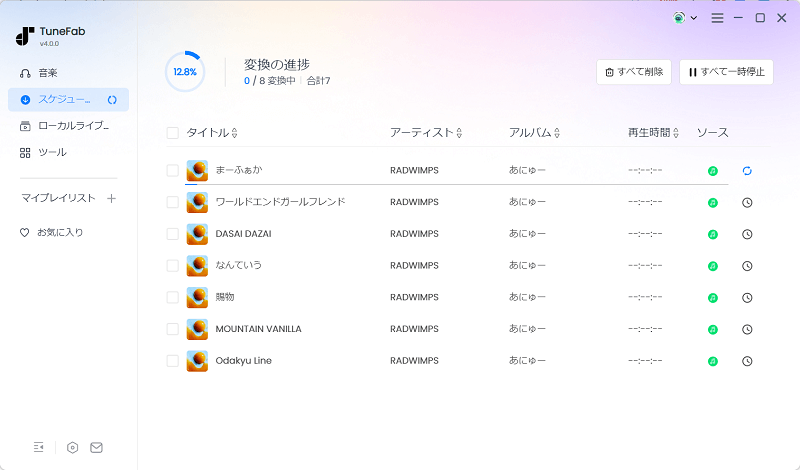Viewport: 800px width, 470px height.
Task: Sort by タイトル column
Action: (212, 133)
